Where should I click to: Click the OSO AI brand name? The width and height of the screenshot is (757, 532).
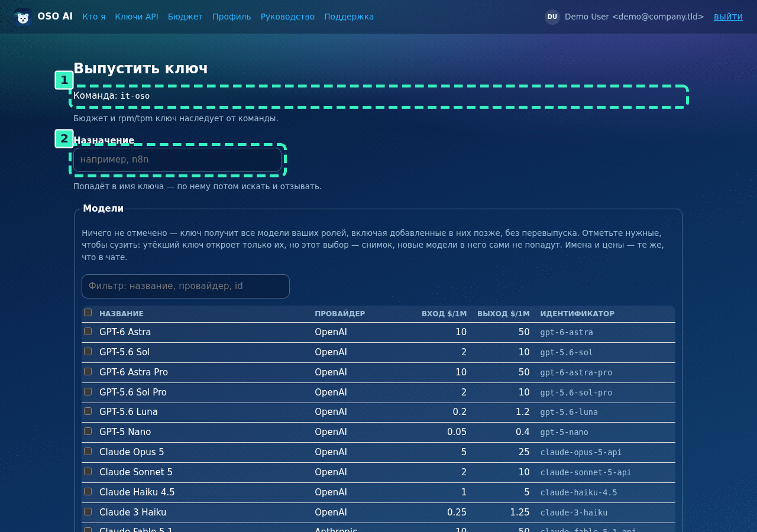tap(55, 17)
